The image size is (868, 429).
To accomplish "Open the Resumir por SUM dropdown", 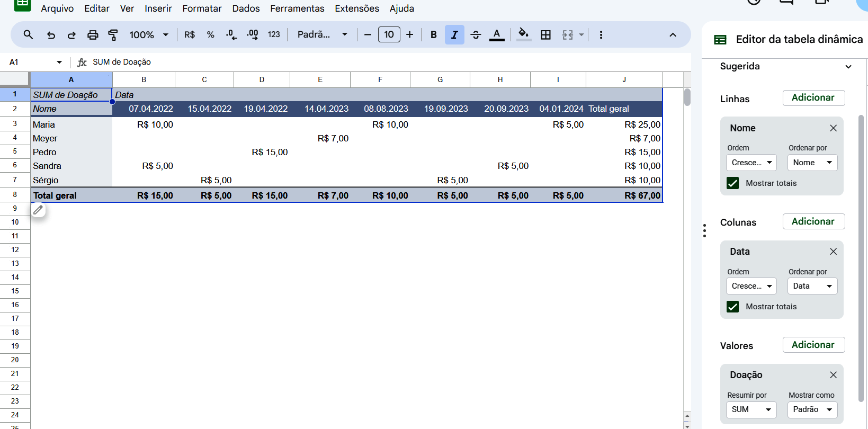I will [751, 409].
